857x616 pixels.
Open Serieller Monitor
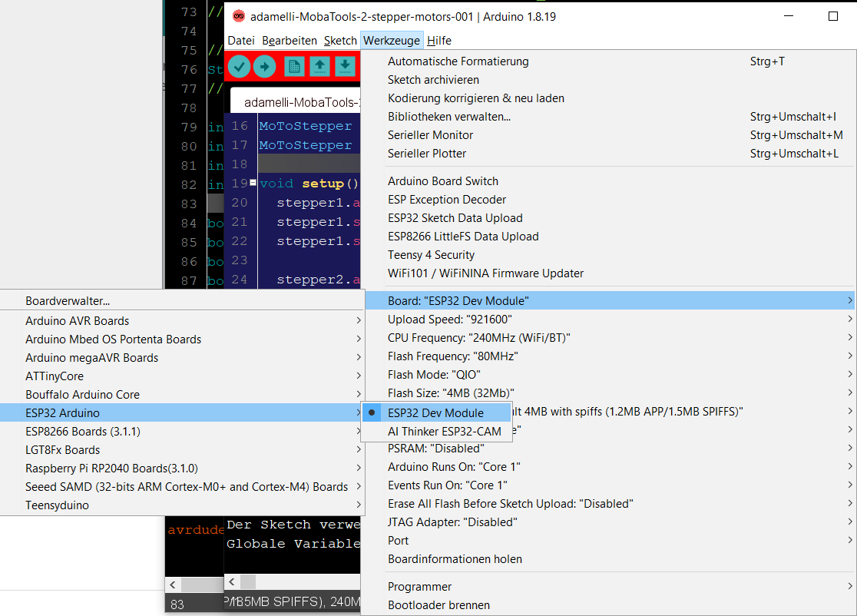[x=609, y=135]
